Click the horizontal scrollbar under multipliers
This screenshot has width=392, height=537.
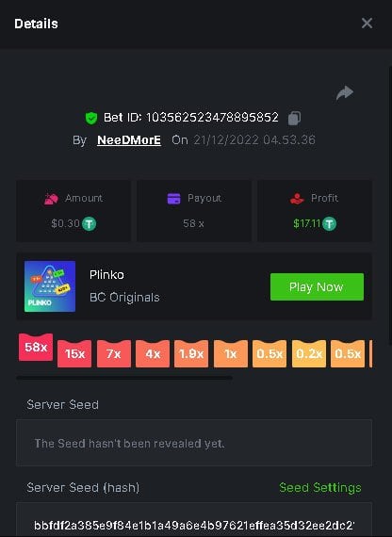pyautogui.click(x=124, y=378)
